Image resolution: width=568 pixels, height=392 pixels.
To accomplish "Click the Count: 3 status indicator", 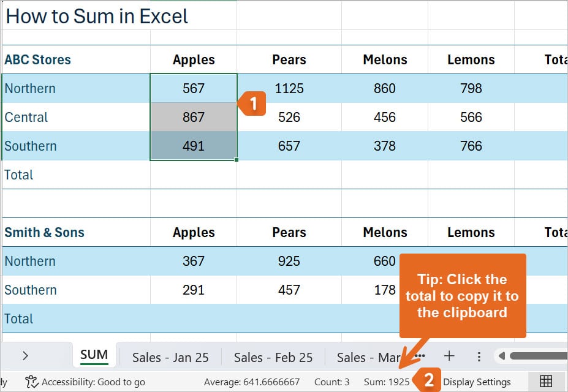I will 331,381.
